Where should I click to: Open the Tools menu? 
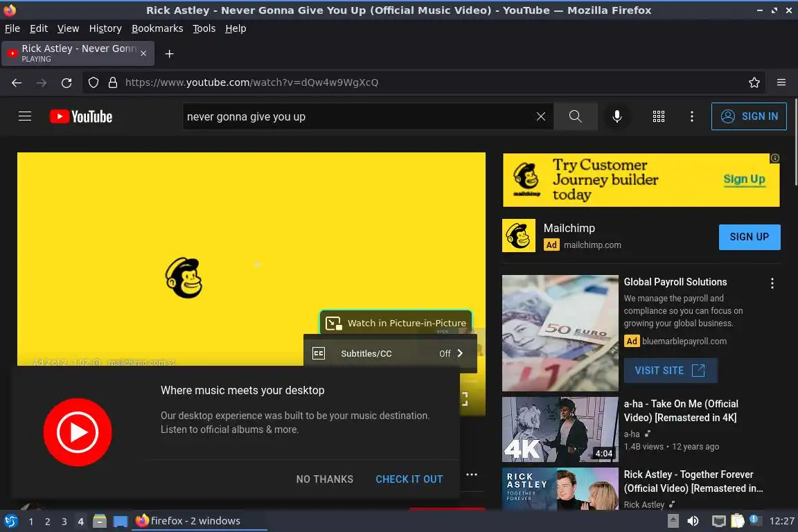coord(204,28)
